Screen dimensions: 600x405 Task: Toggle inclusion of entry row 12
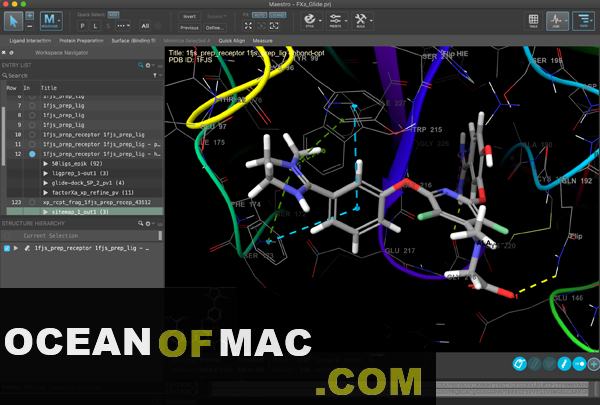32,154
